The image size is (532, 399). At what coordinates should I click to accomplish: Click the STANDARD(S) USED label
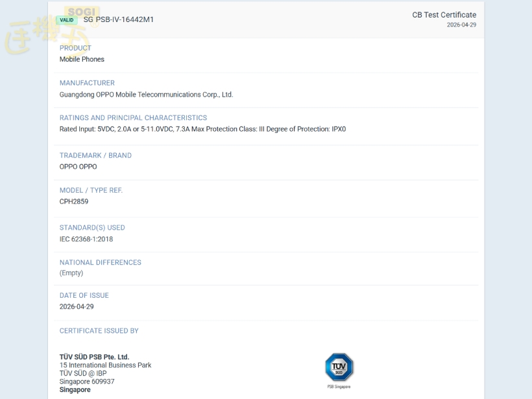tap(92, 228)
